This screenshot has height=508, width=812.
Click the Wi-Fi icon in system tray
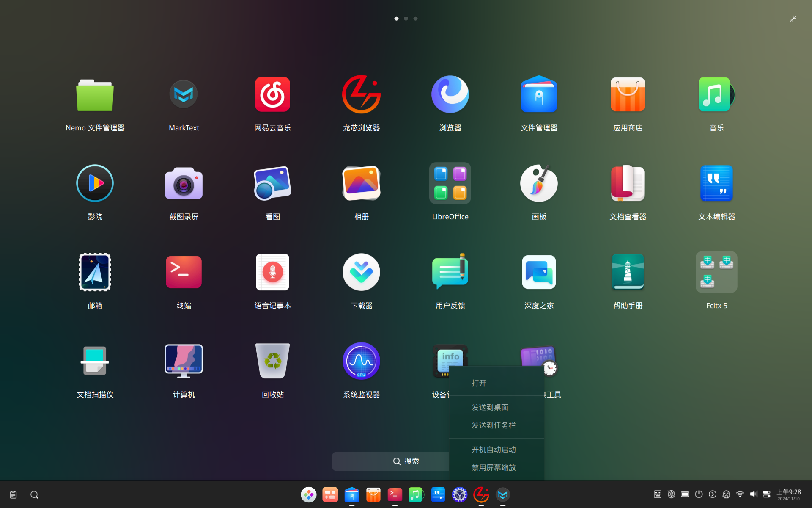pyautogui.click(x=740, y=494)
